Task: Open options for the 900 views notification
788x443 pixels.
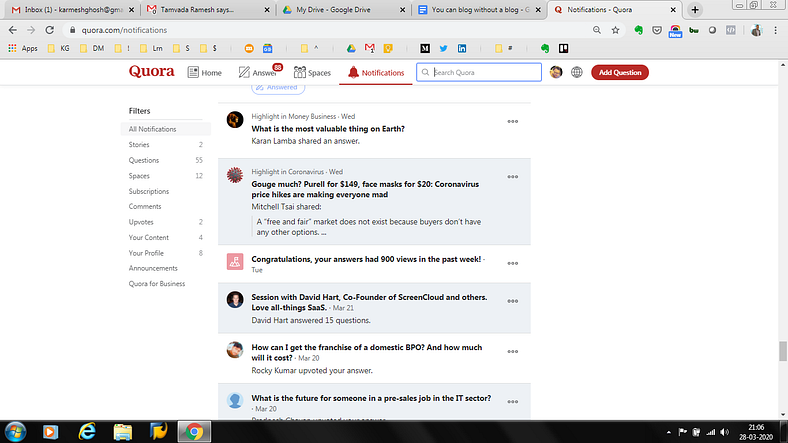Action: coord(513,263)
